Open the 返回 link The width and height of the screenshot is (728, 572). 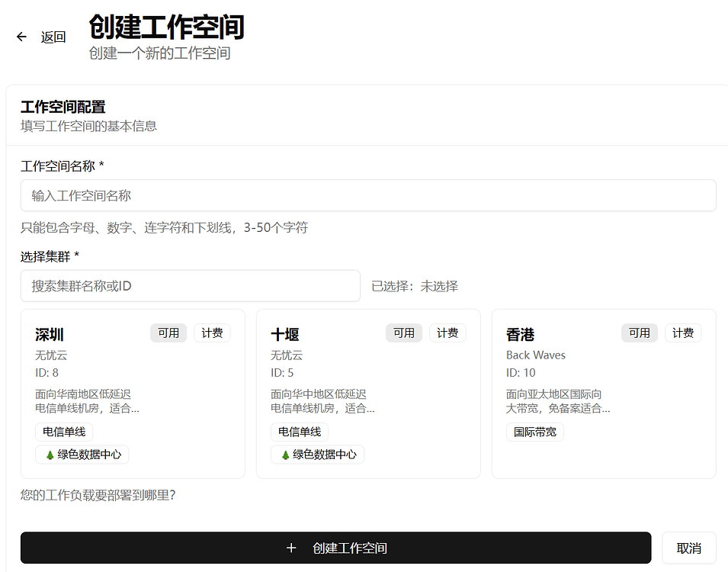pos(53,37)
